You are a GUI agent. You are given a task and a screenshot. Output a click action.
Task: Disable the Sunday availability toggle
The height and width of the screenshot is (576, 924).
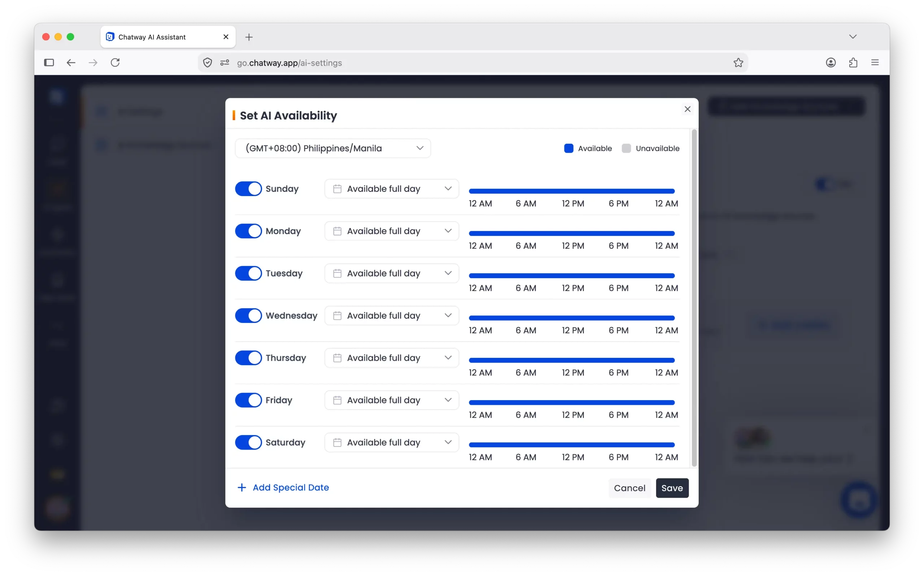(248, 189)
